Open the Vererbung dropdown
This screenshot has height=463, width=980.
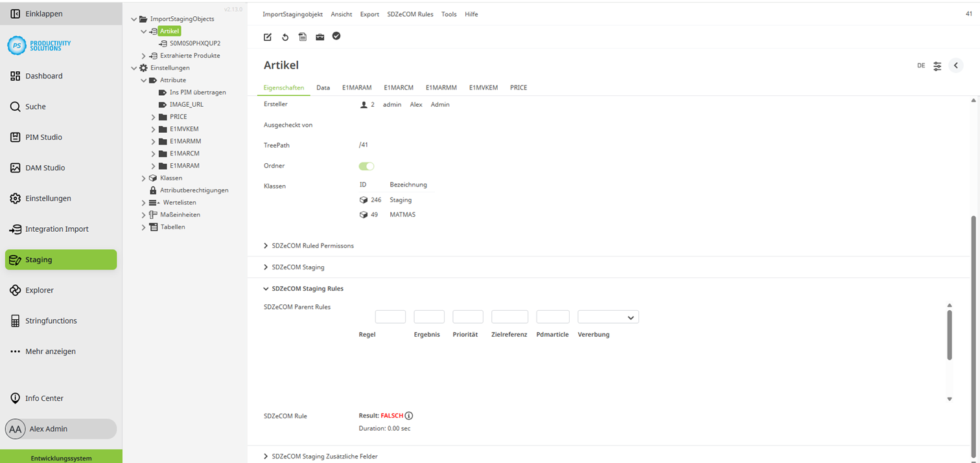607,317
